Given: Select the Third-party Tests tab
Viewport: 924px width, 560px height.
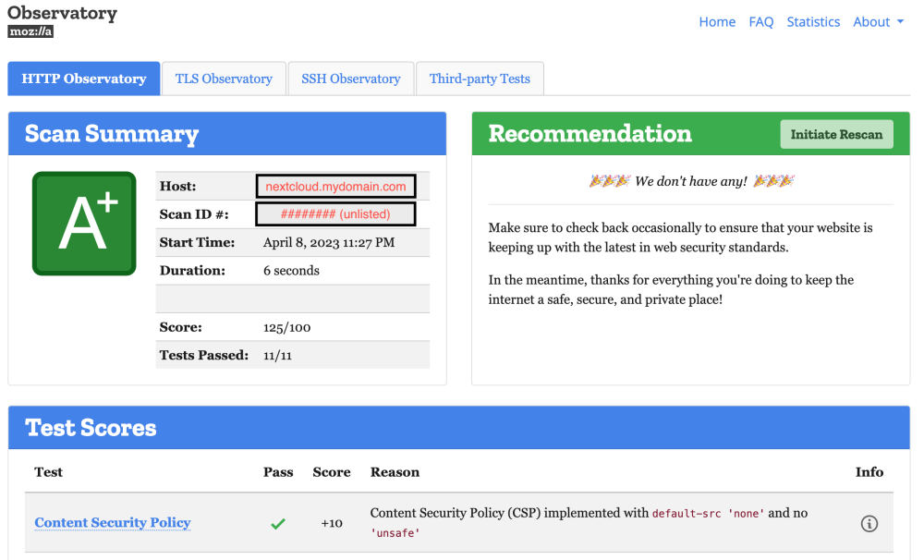Looking at the screenshot, I should coord(480,79).
